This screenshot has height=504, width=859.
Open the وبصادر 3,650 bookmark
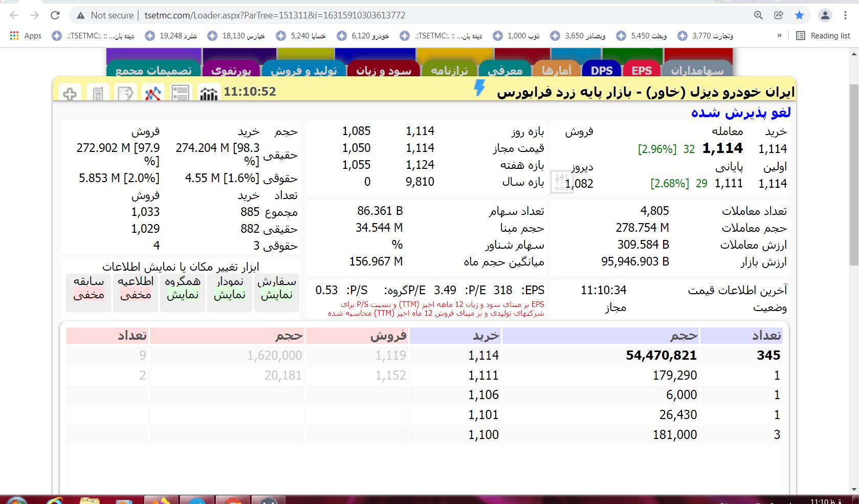578,36
